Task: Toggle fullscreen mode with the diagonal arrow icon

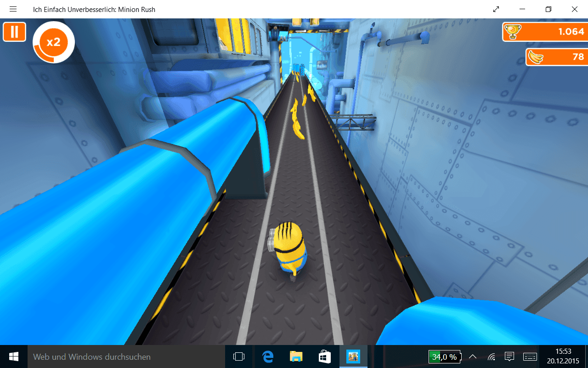Action: pyautogui.click(x=496, y=9)
